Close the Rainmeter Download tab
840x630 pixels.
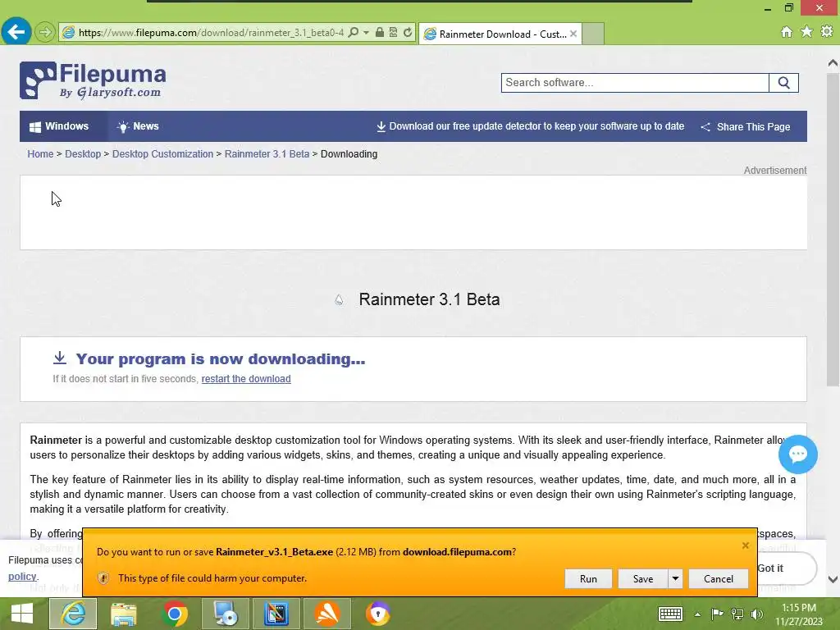(x=573, y=34)
